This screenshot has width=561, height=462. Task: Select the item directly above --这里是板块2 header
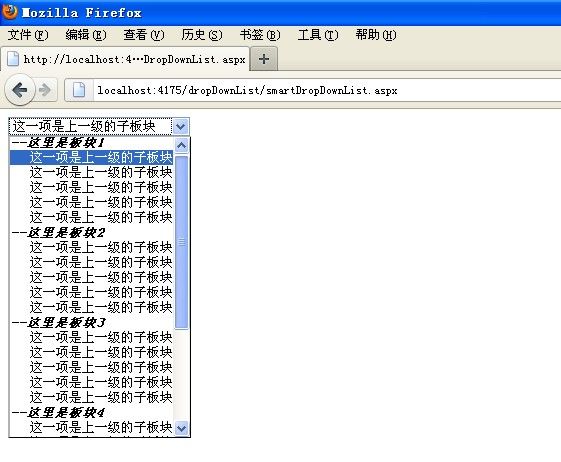pyautogui.click(x=92, y=218)
